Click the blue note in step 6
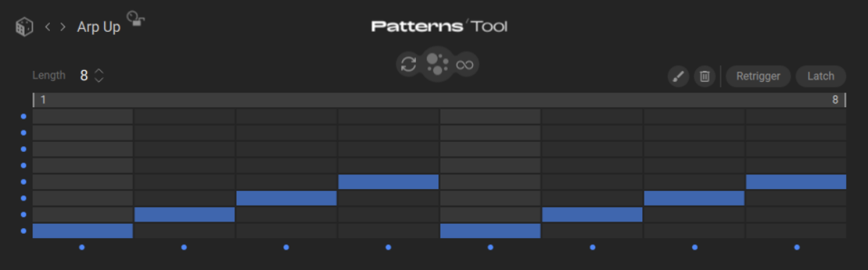 click(x=592, y=214)
